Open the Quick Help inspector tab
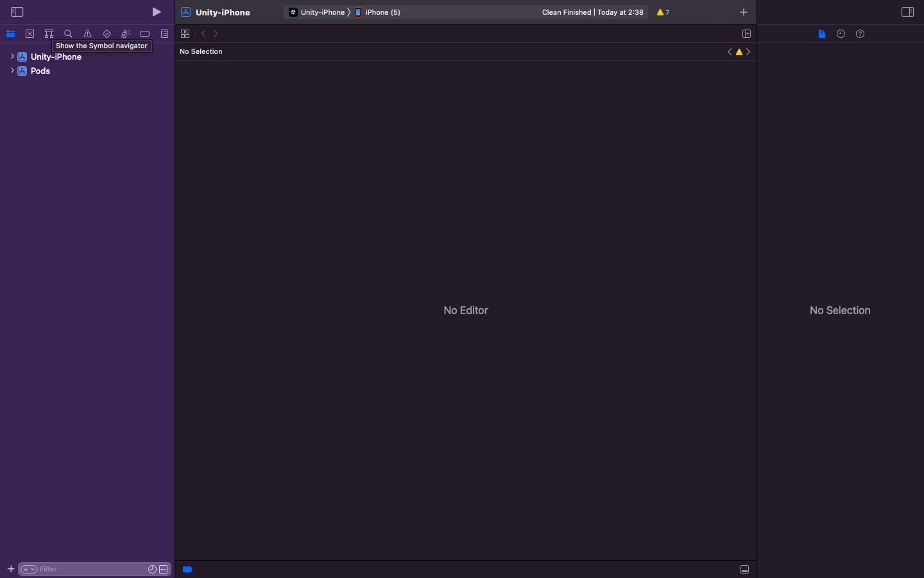 (x=860, y=34)
